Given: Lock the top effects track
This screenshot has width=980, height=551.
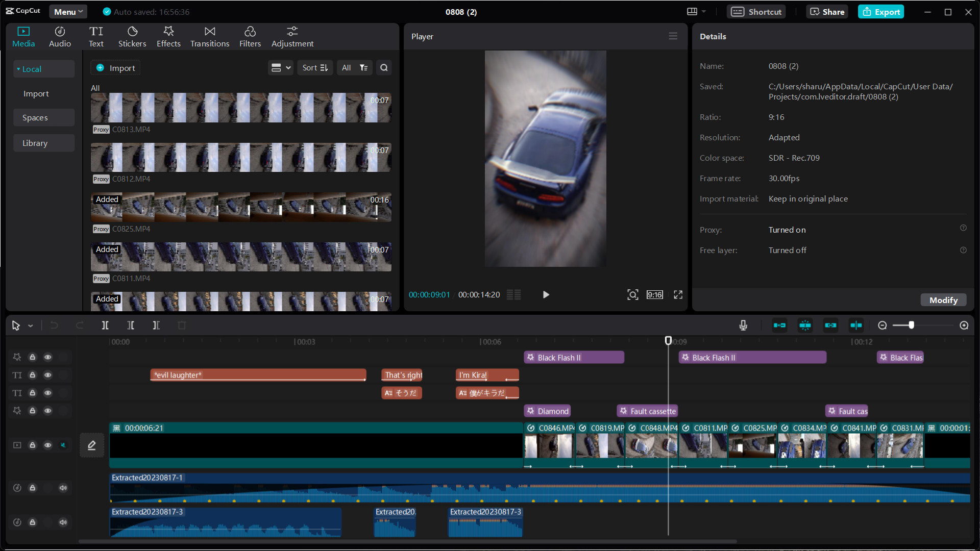Looking at the screenshot, I should tap(32, 357).
